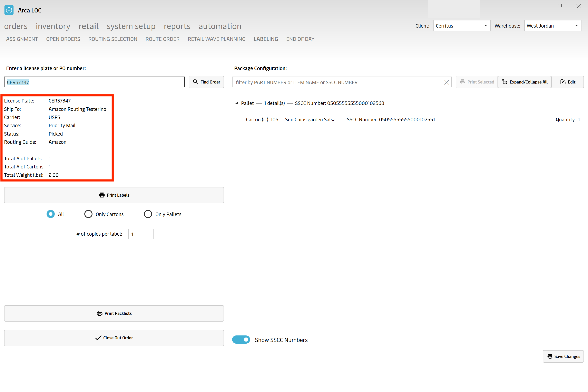Click the Arca LOC app logo icon
This screenshot has width=588, height=392.
pyautogui.click(x=9, y=10)
